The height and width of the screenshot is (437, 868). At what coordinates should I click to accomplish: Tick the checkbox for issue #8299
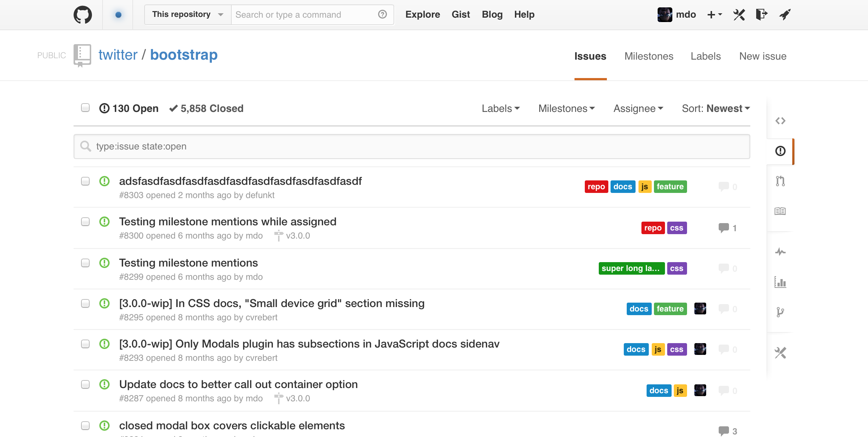coord(85,263)
